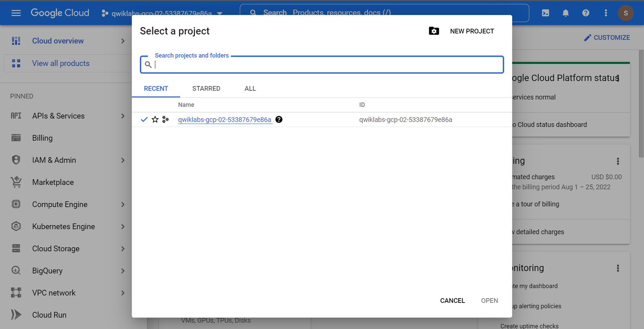Click the VPC network icon
This screenshot has height=329, width=644.
[x=16, y=293]
